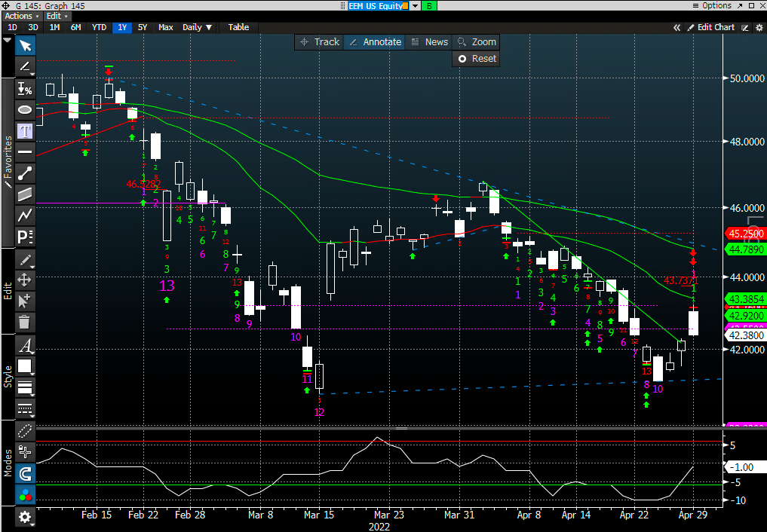Choose the pencil edit tool
Viewport: 767px width, 532px height.
(25, 259)
